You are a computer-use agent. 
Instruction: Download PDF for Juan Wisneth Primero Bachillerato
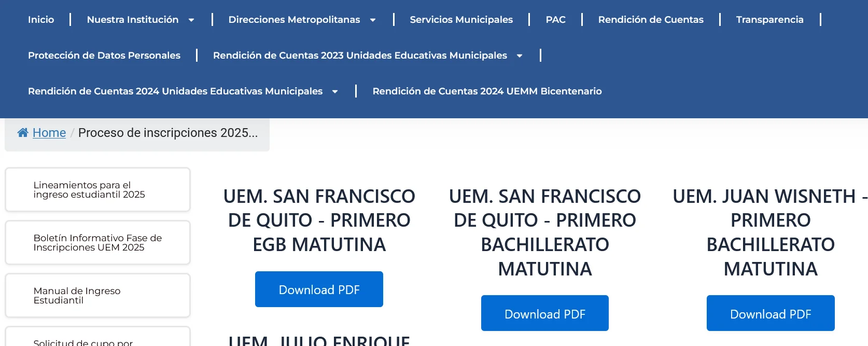click(x=771, y=313)
